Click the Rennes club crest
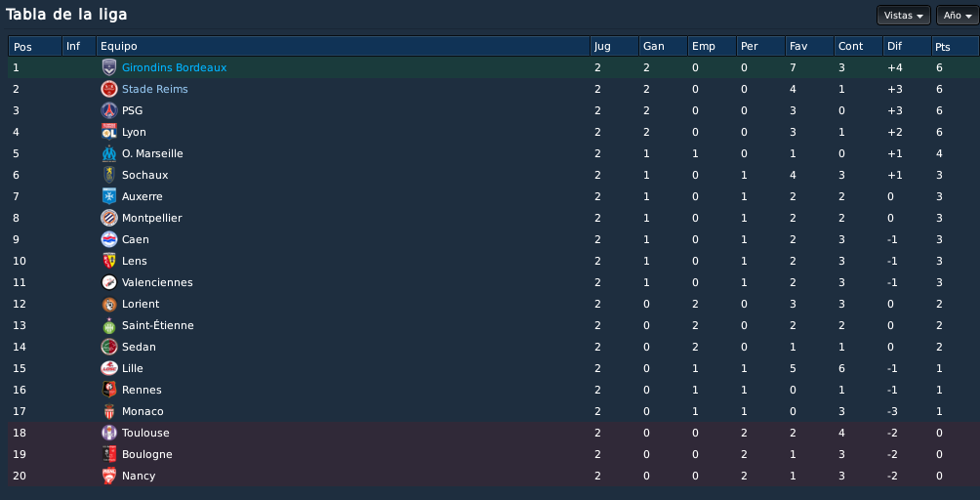980x500 pixels. 109,390
